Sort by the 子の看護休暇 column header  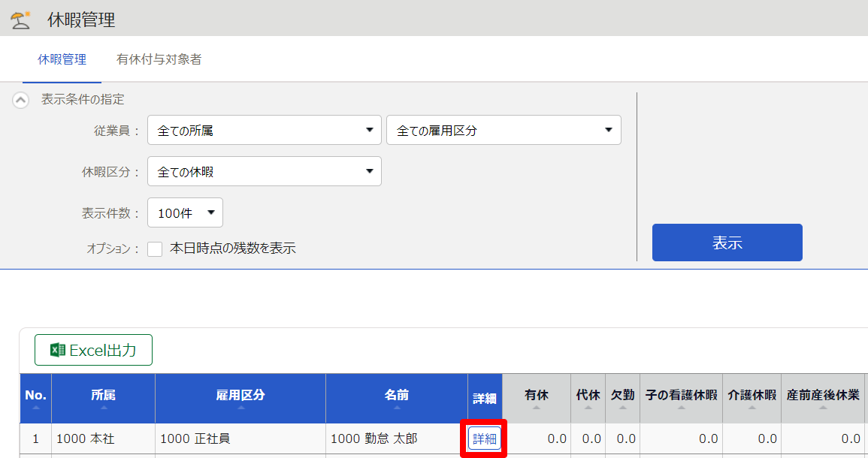pyautogui.click(x=682, y=398)
